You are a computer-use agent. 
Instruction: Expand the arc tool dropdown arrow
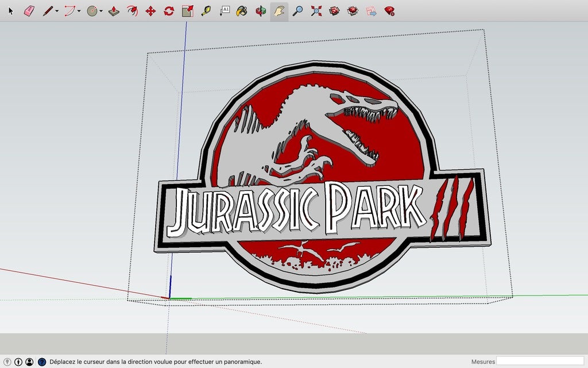point(79,11)
